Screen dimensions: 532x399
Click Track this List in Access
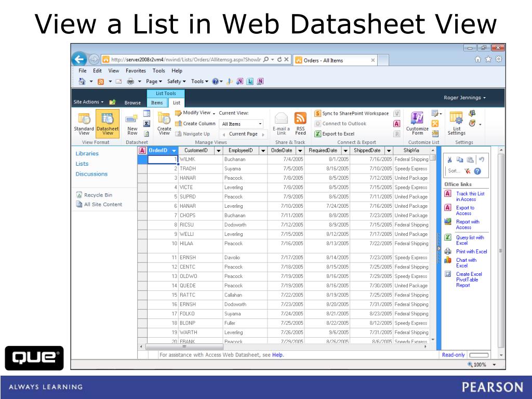click(x=470, y=196)
